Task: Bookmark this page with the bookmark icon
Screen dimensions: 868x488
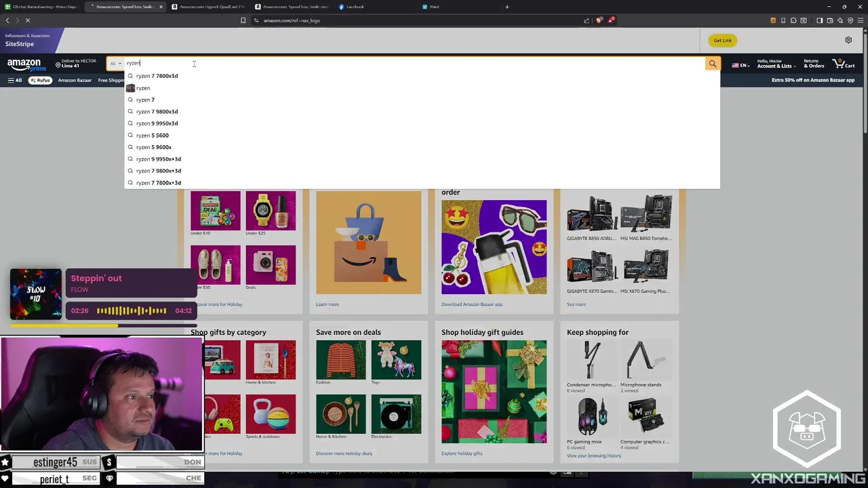Action: tap(243, 20)
